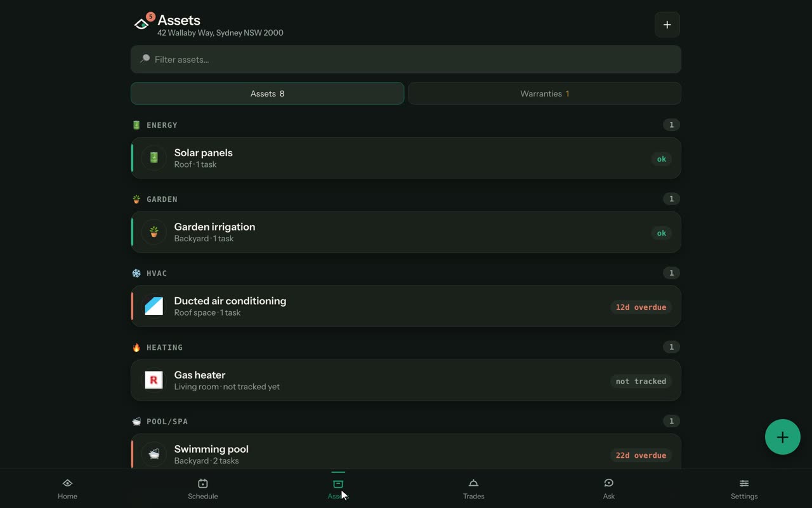Viewport: 812px width, 508px height.
Task: Click the "Roof space · 1 task" subtitle
Action: [207, 312]
